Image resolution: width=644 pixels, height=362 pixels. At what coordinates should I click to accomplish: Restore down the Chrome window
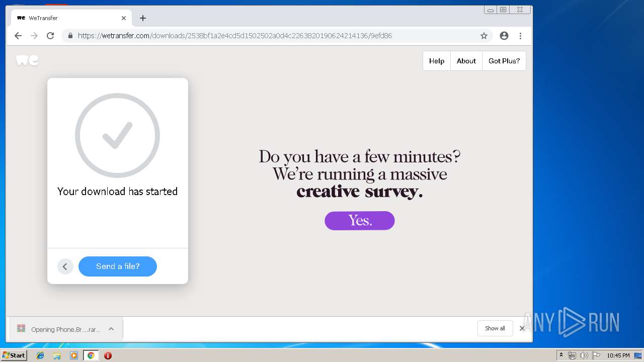pos(503,10)
